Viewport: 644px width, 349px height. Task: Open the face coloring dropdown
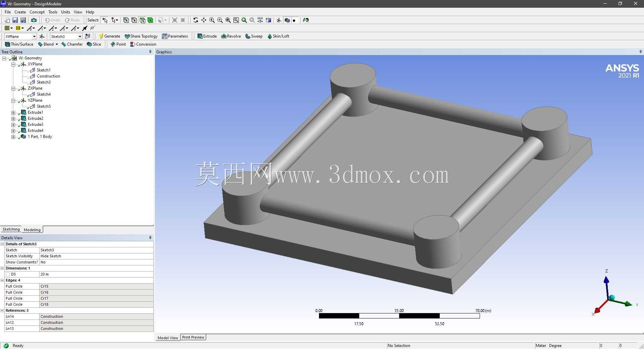11,28
